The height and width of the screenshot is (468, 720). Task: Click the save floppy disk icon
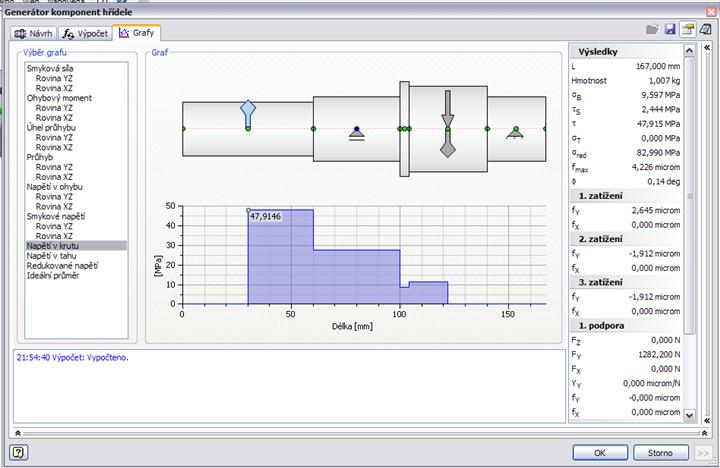tap(671, 32)
